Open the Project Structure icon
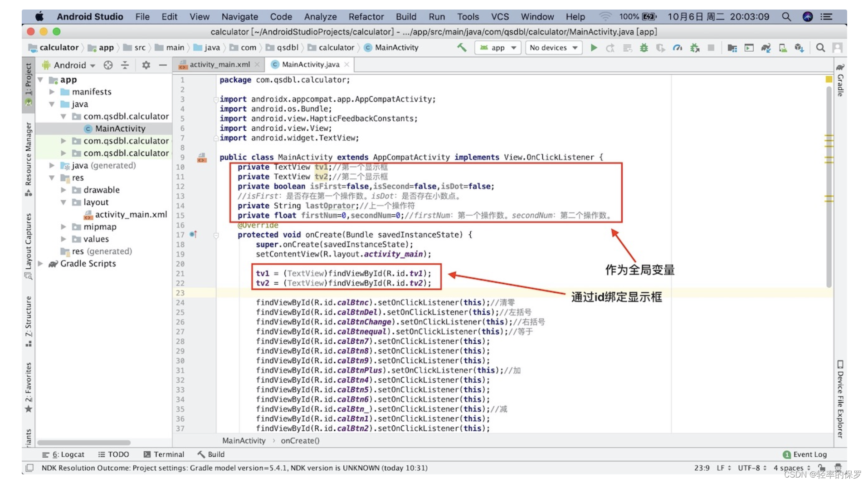The image size is (868, 483). click(x=732, y=48)
